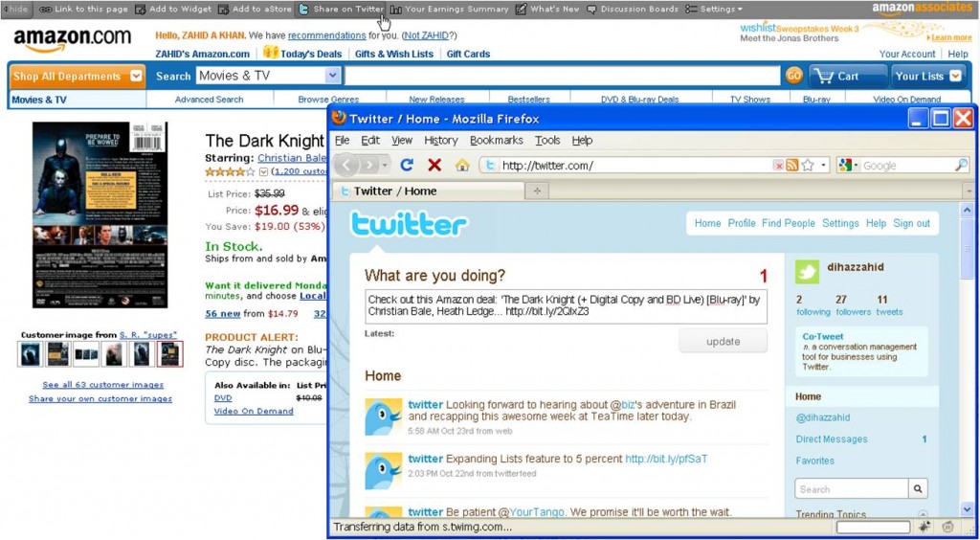Click the Christian Bale link
980x540 pixels.
point(292,158)
